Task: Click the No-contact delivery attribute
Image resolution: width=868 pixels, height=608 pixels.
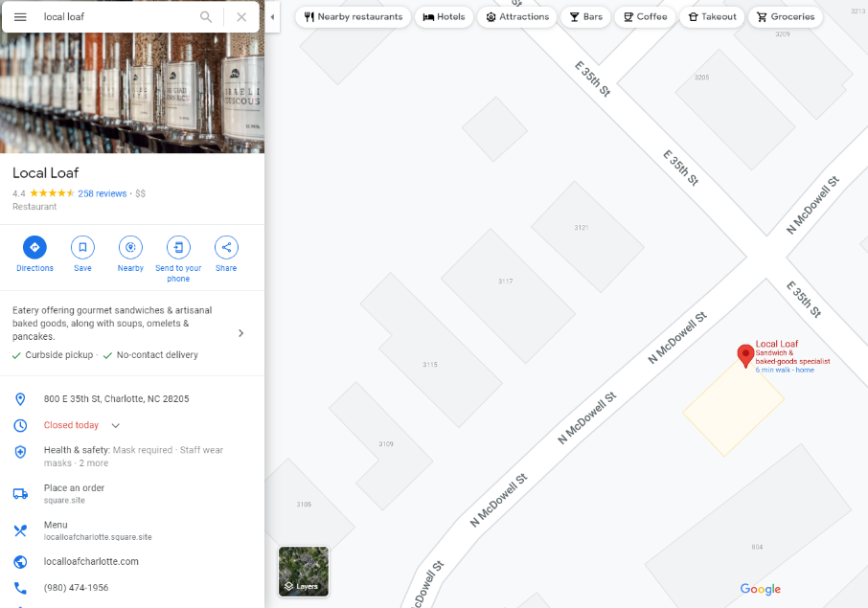Action: coord(150,355)
